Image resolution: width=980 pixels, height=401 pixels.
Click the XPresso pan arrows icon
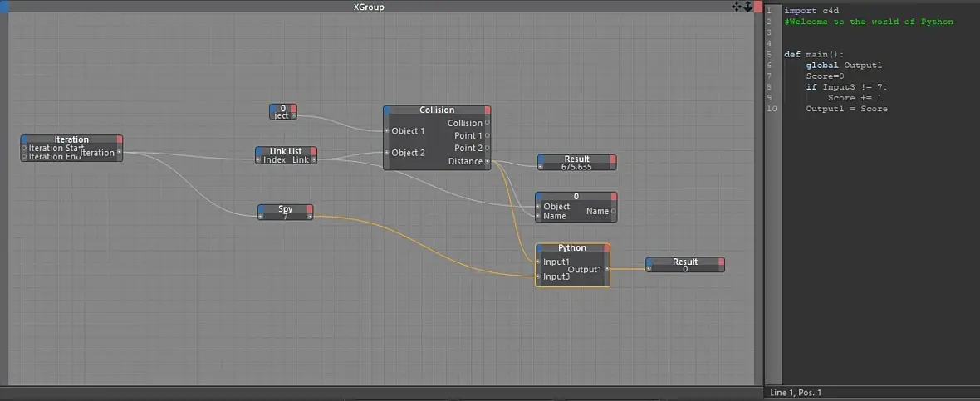click(x=737, y=7)
